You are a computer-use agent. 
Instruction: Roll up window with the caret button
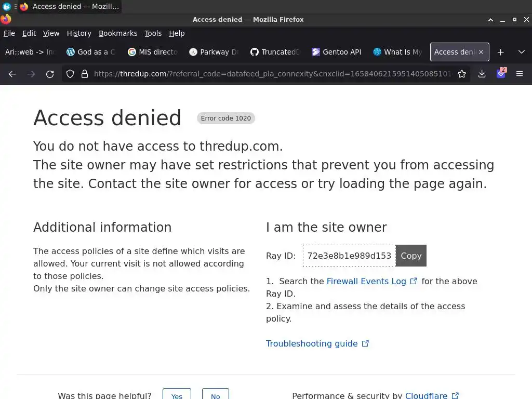click(x=490, y=20)
